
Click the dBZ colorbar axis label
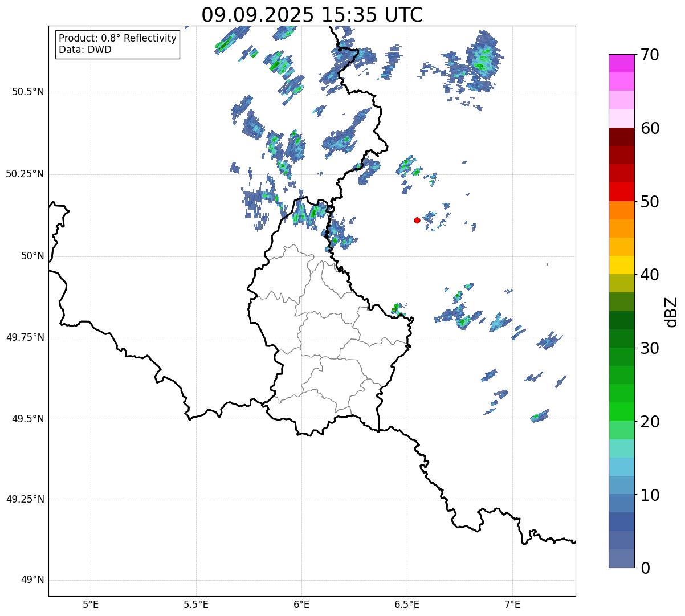[x=671, y=312]
